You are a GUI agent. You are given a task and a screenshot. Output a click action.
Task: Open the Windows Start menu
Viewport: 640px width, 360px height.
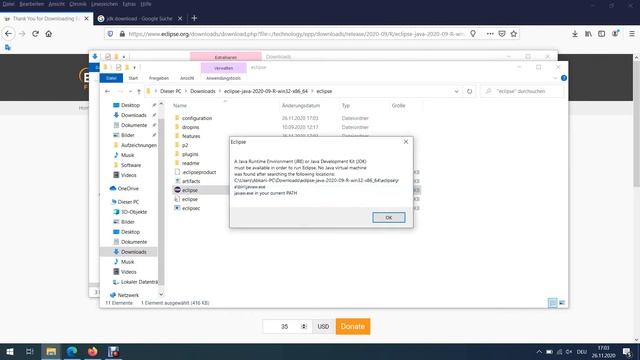[10, 351]
